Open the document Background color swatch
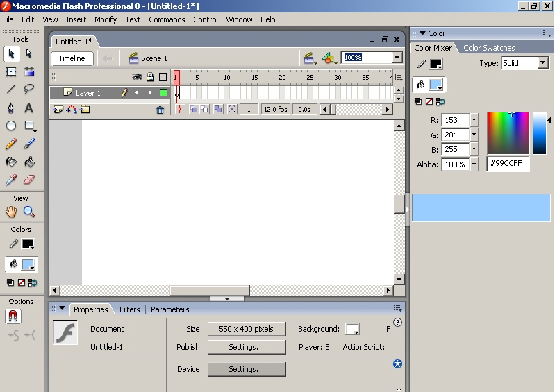555x392 pixels. tap(353, 329)
